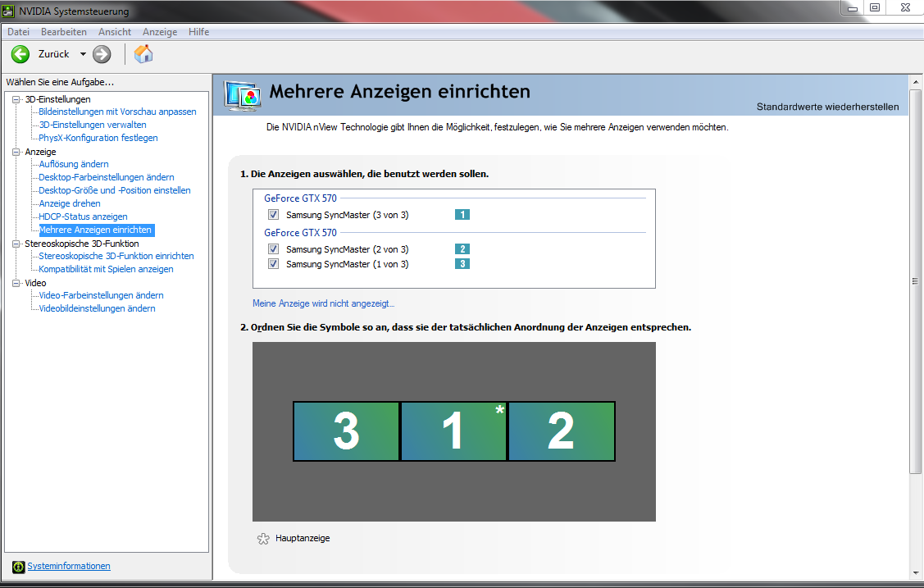Uncheck Samsung SyncMaster (2 von 3)

(274, 248)
